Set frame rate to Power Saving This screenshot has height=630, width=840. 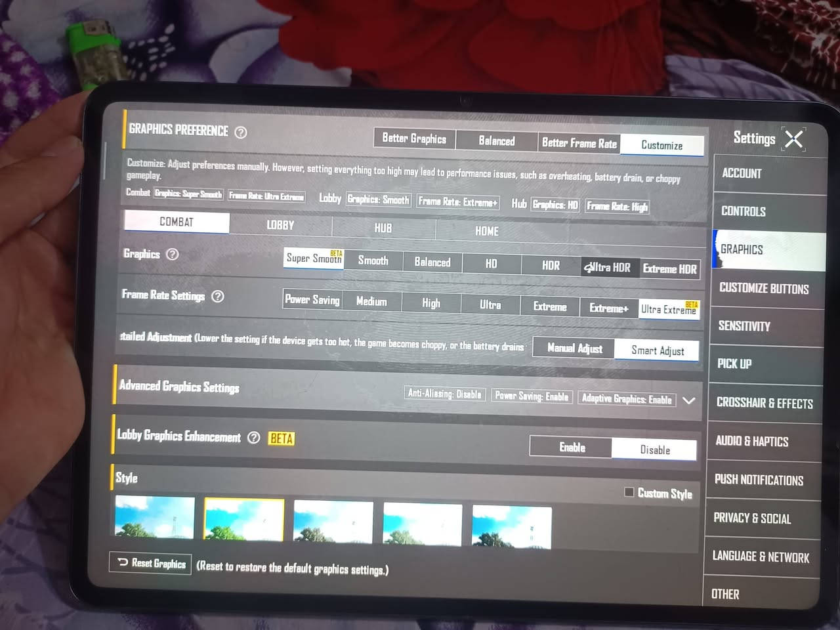pyautogui.click(x=312, y=300)
